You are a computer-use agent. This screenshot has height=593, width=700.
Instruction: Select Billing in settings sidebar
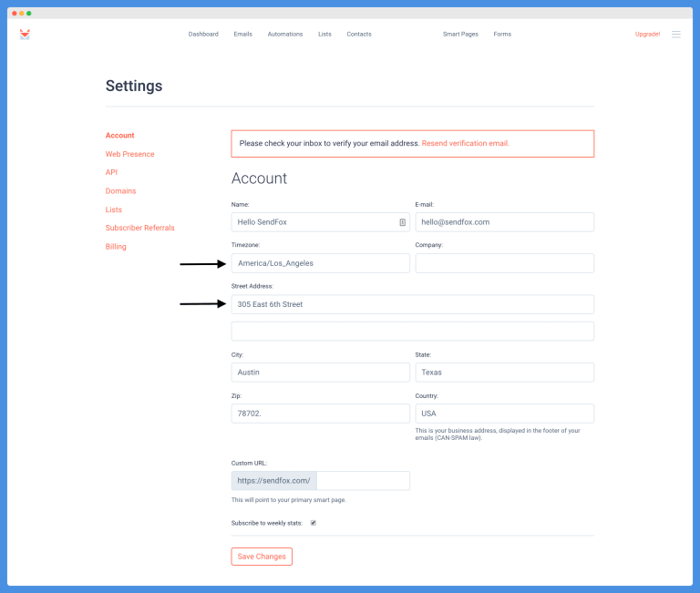116,247
